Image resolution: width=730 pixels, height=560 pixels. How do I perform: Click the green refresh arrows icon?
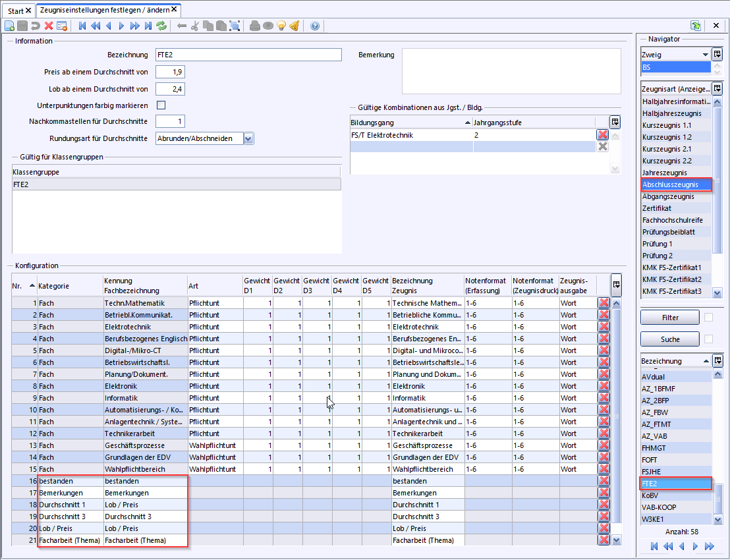click(x=161, y=26)
